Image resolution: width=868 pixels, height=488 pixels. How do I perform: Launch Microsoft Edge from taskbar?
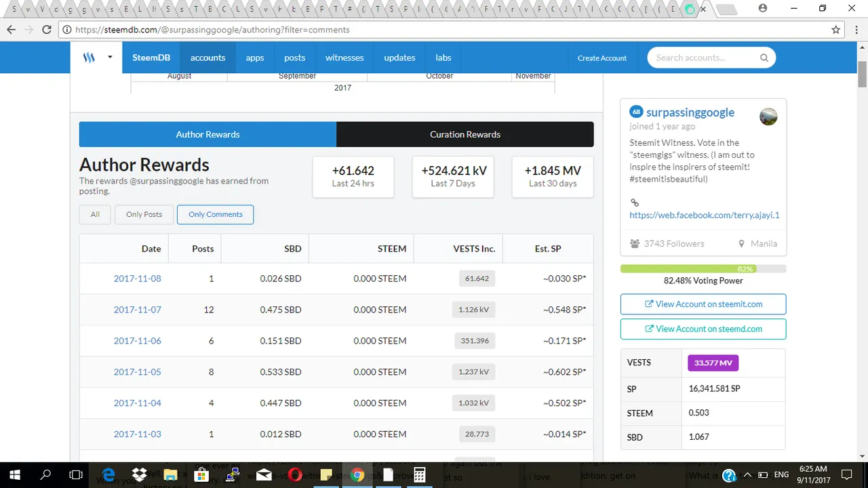pyautogui.click(x=108, y=475)
